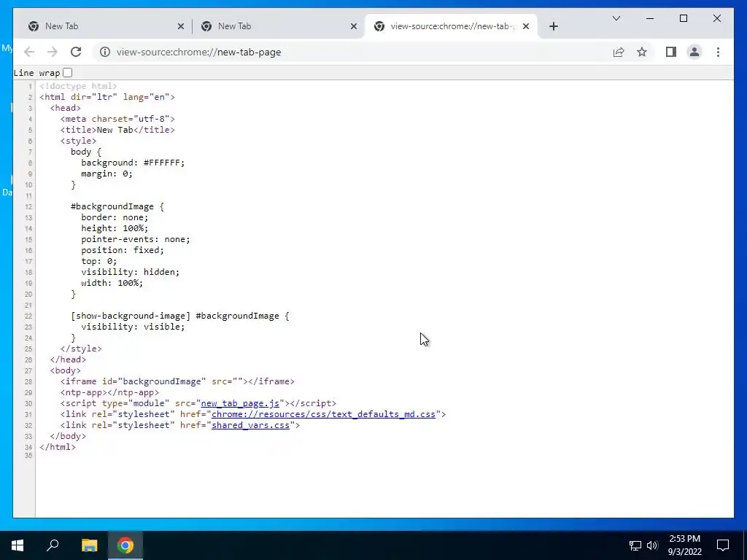Open the side panel
Viewport: 747px width, 560px height.
tap(671, 52)
